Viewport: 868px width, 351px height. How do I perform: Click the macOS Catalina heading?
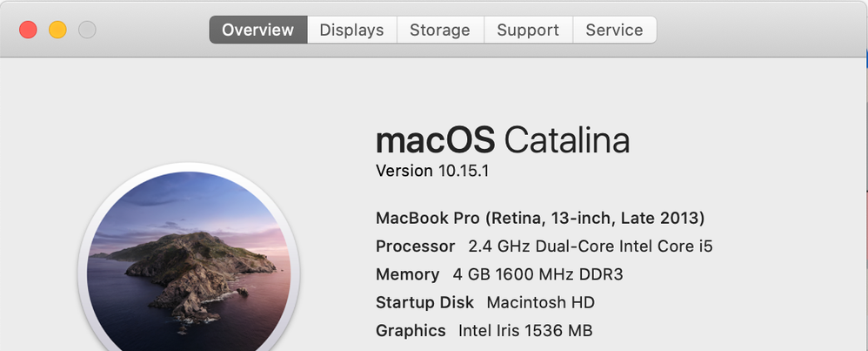(x=503, y=140)
